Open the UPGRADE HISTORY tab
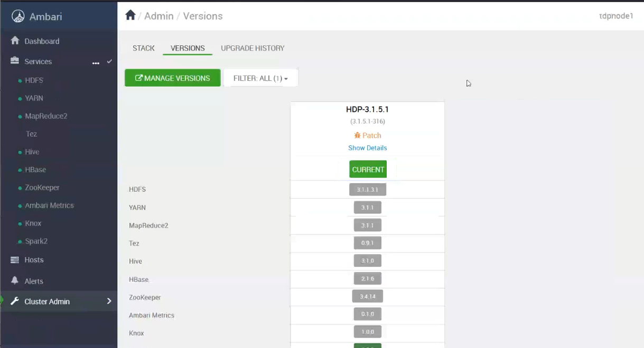 click(x=253, y=48)
